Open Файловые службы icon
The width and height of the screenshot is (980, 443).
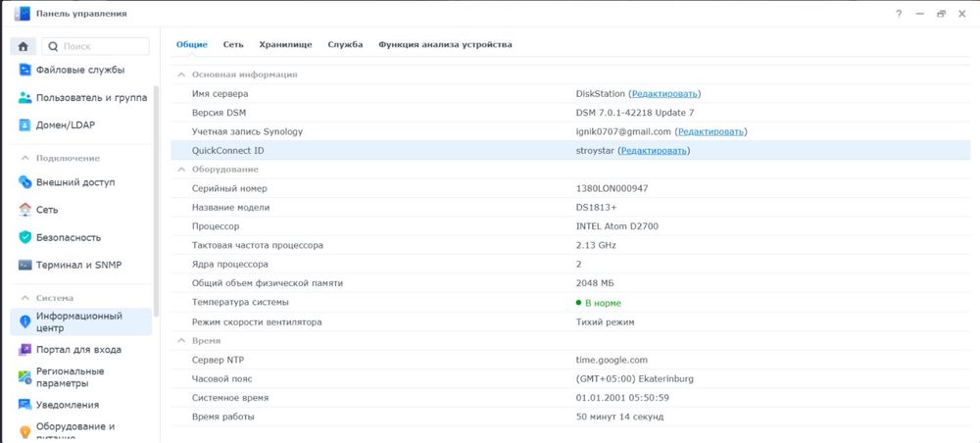click(x=25, y=70)
